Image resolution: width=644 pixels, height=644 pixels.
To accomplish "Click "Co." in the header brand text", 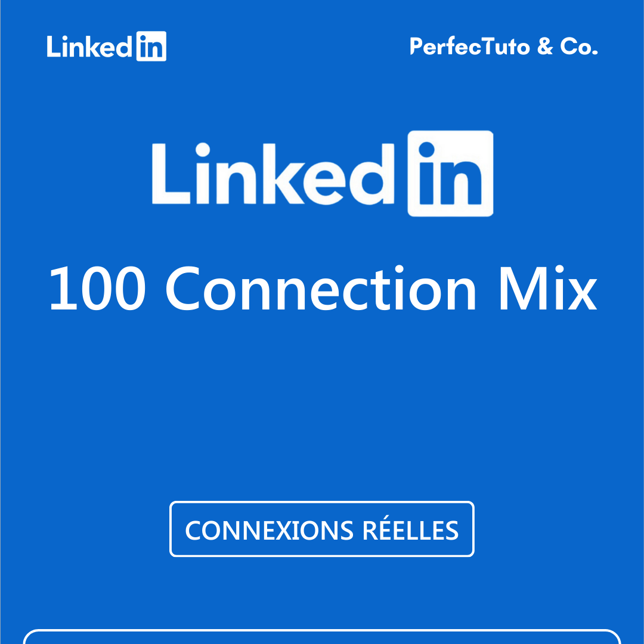I will (579, 47).
